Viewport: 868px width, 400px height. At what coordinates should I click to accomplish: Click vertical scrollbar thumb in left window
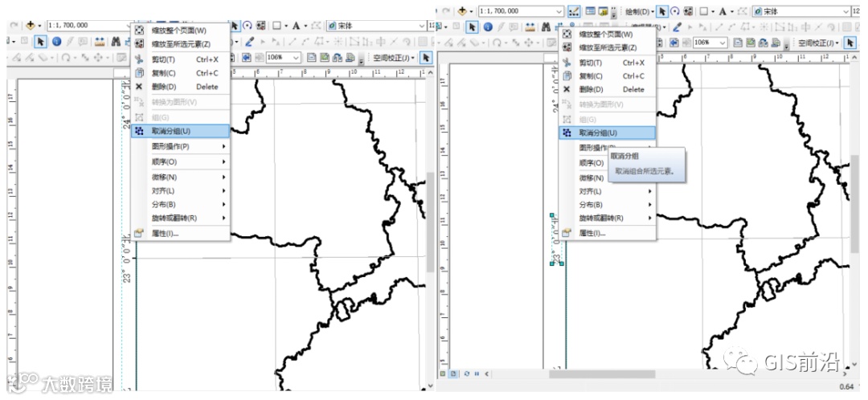coord(429,222)
